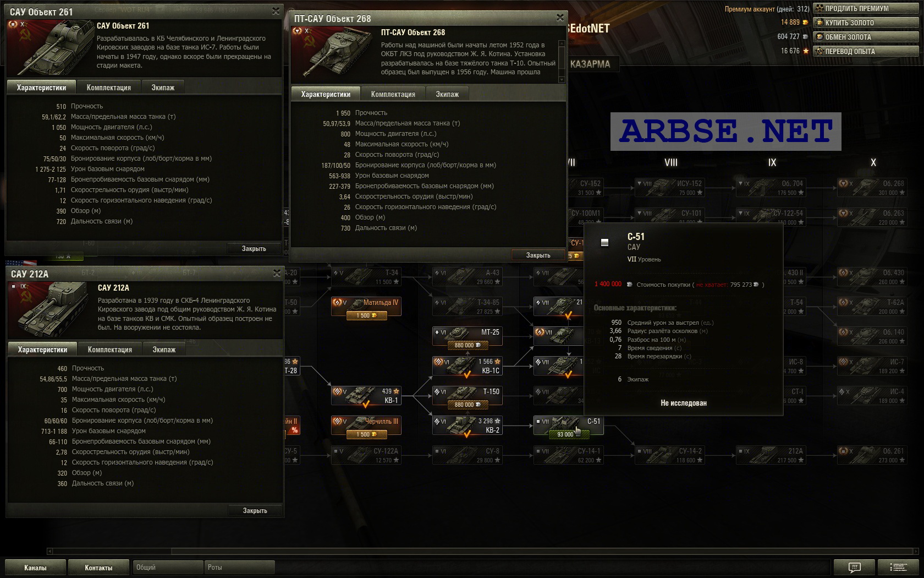Select the Т-150 tank node

pyautogui.click(x=468, y=396)
